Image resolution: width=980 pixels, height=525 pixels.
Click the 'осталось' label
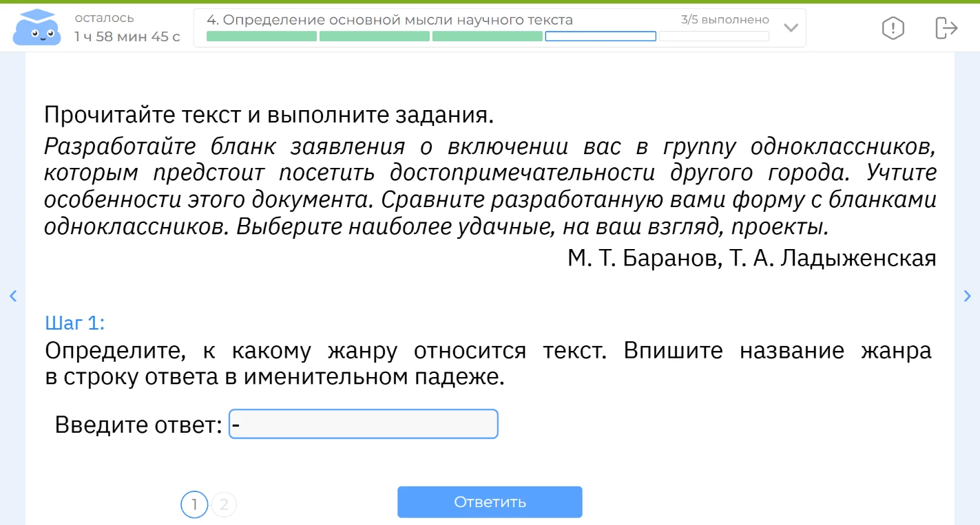pyautogui.click(x=104, y=18)
